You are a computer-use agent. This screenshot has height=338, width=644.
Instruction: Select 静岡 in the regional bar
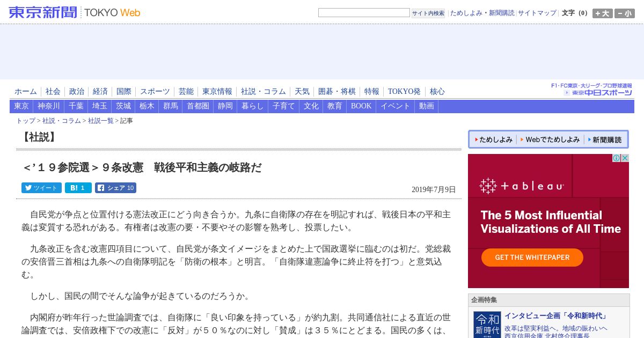[x=225, y=106]
